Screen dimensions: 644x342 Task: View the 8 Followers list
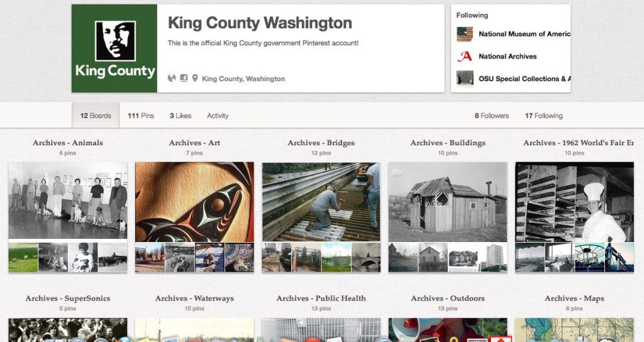point(492,116)
